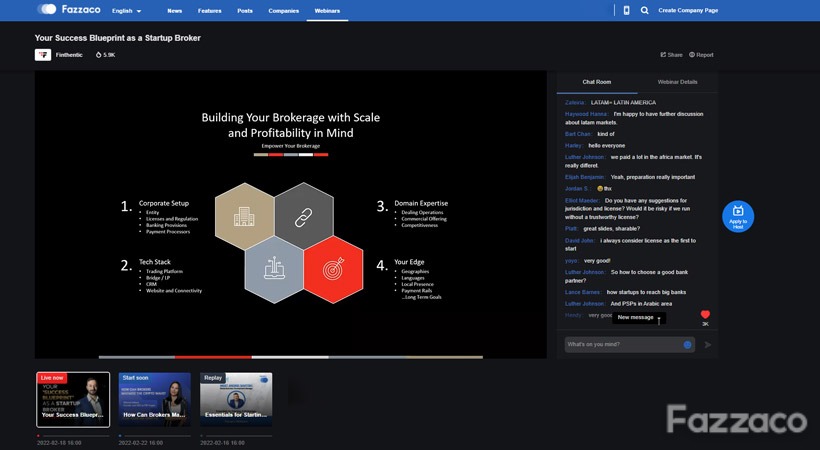Toggle the switch beside Fazzaco logo
This screenshot has height=450, width=820.
[47, 9]
